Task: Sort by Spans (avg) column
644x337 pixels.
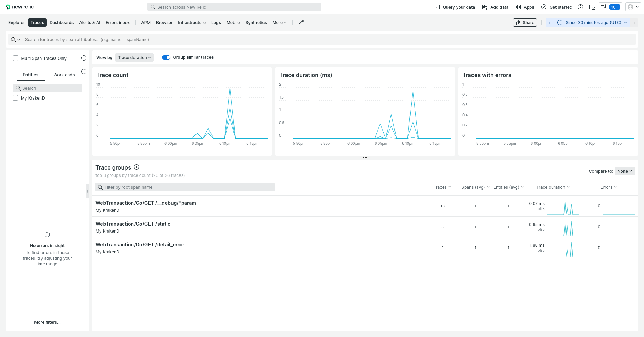Action: pos(475,187)
